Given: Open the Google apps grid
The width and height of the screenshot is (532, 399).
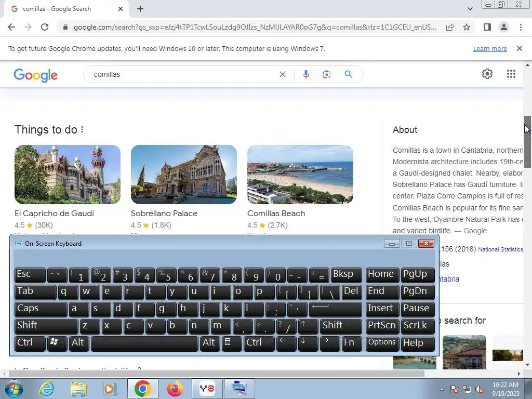Looking at the screenshot, I should click(x=511, y=74).
